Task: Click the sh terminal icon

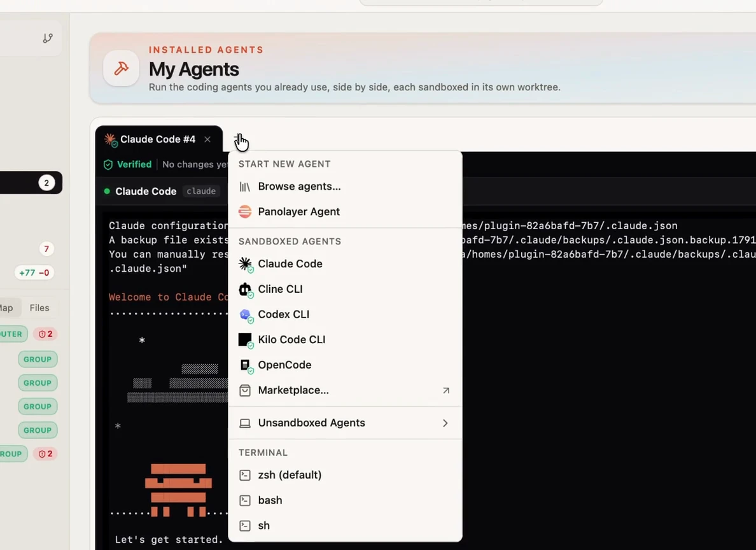Action: pyautogui.click(x=245, y=526)
